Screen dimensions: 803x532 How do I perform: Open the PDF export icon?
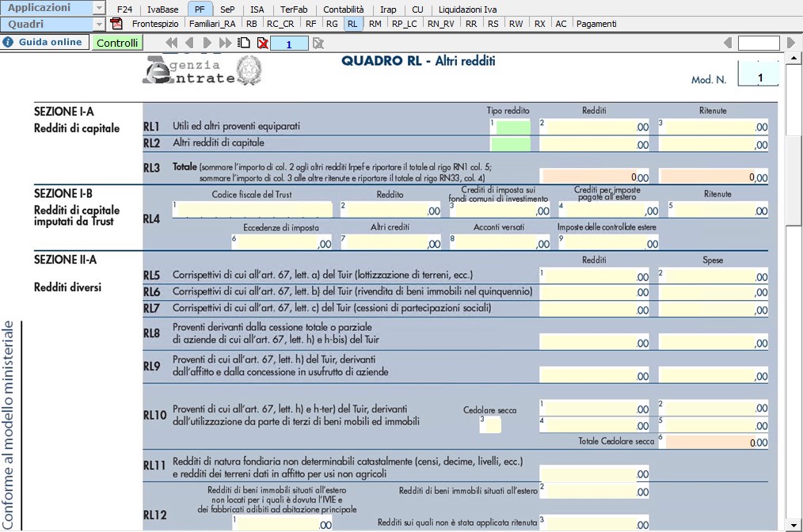point(116,24)
